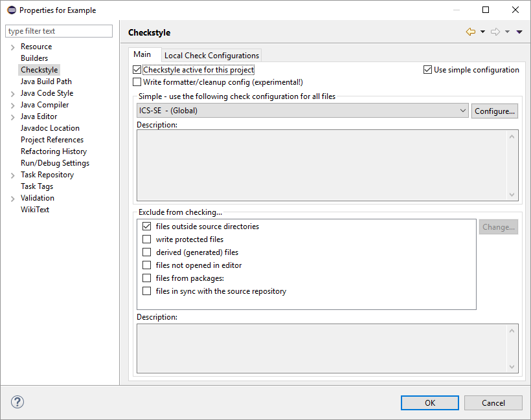
Task: Select Java Build Path in tree
Action: (x=46, y=82)
